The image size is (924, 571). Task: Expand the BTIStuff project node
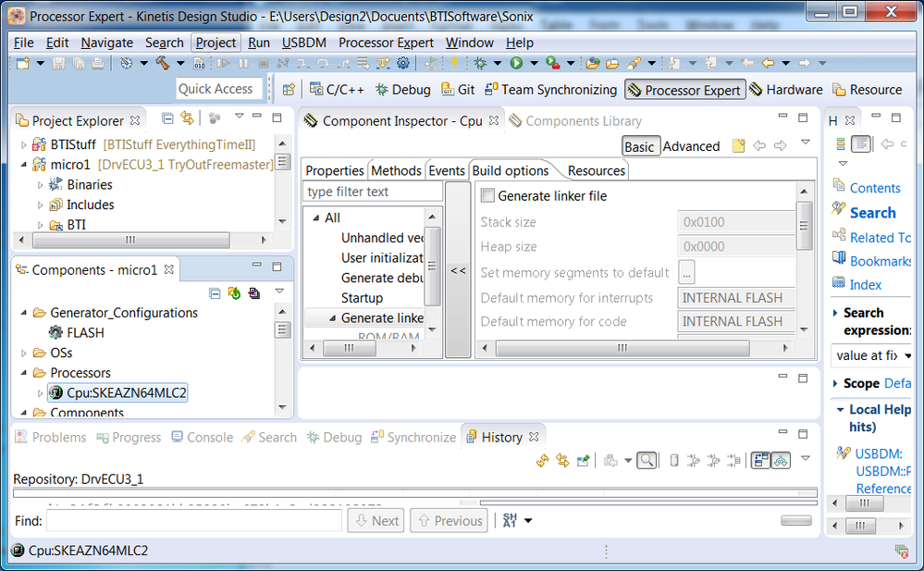23,144
